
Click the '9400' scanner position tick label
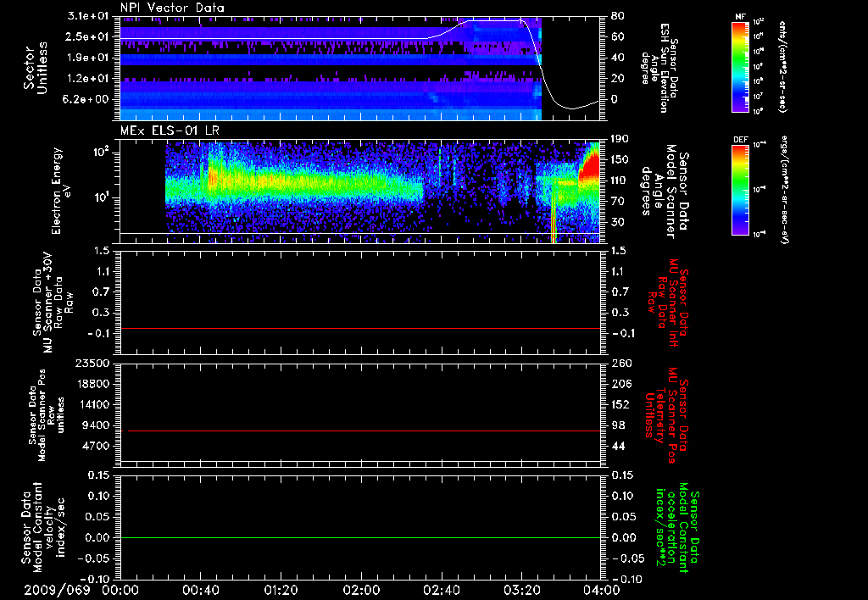[96, 425]
